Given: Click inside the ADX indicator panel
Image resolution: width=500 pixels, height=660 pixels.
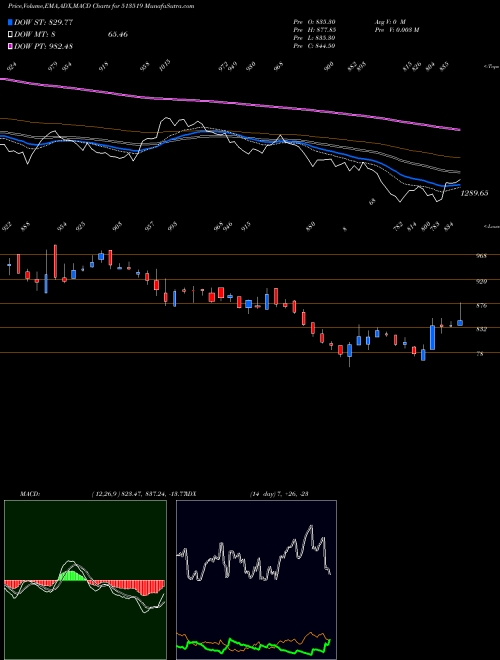Looking at the screenshot, I should coord(256,580).
